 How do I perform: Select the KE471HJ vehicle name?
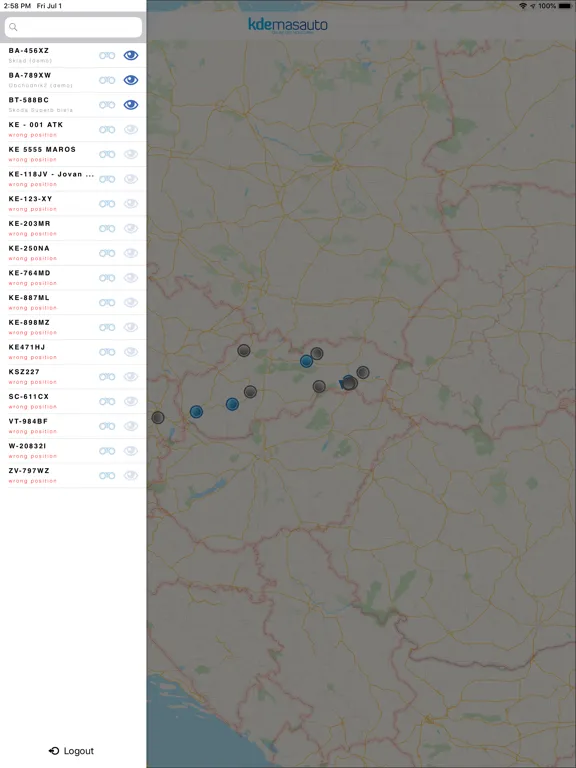[x=27, y=347]
